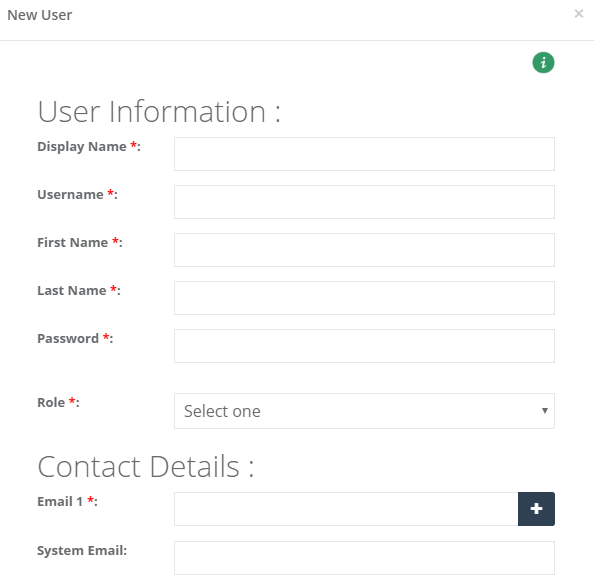This screenshot has height=582, width=594.
Task: Activate the First Name input box
Action: pyautogui.click(x=364, y=250)
